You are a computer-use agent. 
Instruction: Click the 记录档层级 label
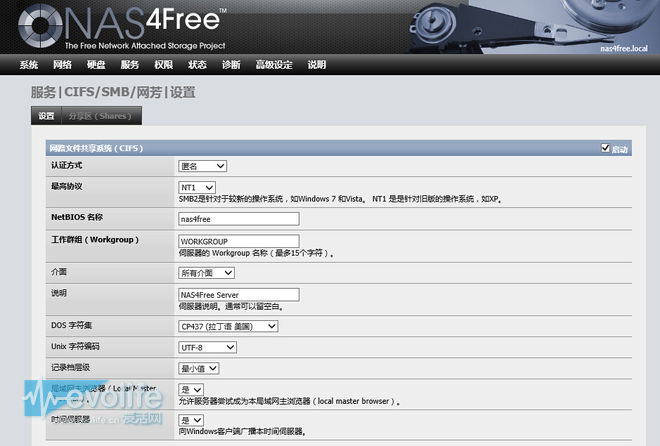(70, 367)
